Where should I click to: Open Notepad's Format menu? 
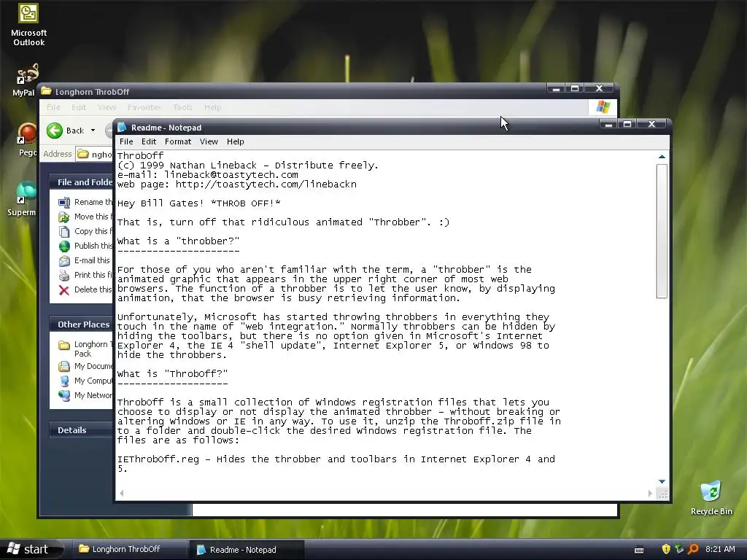(178, 141)
